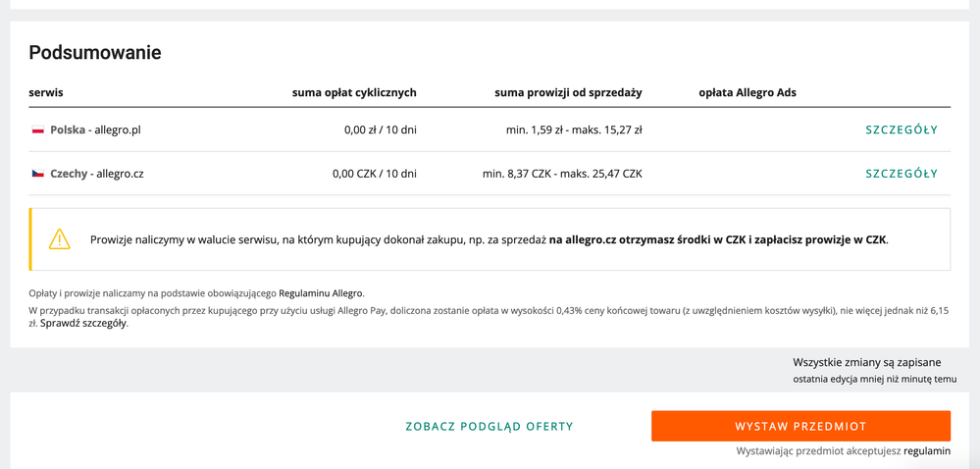Screen dimensions: 980x469
Task: Open the Regulaminu Allegro link
Action: (x=321, y=293)
